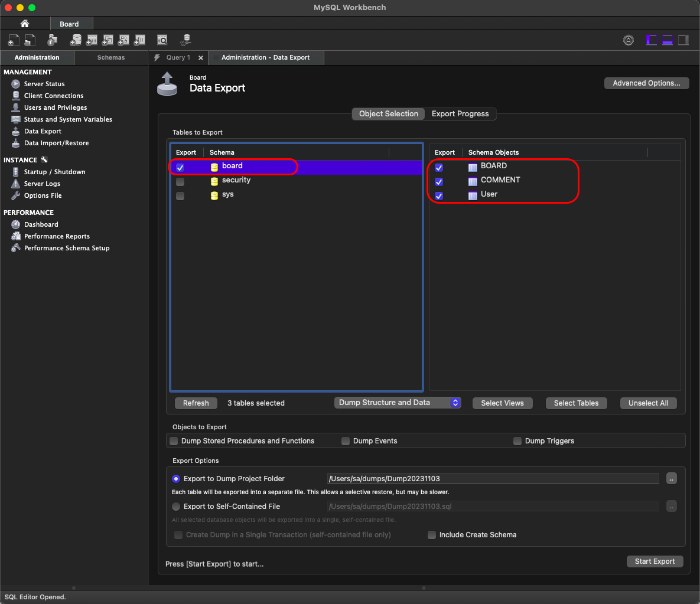The image size is (700, 604).
Task: Enable the Dump Events checkbox
Action: click(346, 440)
